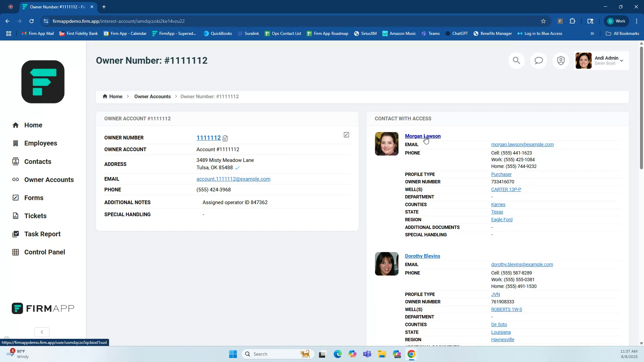Open the global search (magnifying glass icon)
Image resolution: width=644 pixels, height=362 pixels.
pyautogui.click(x=516, y=61)
